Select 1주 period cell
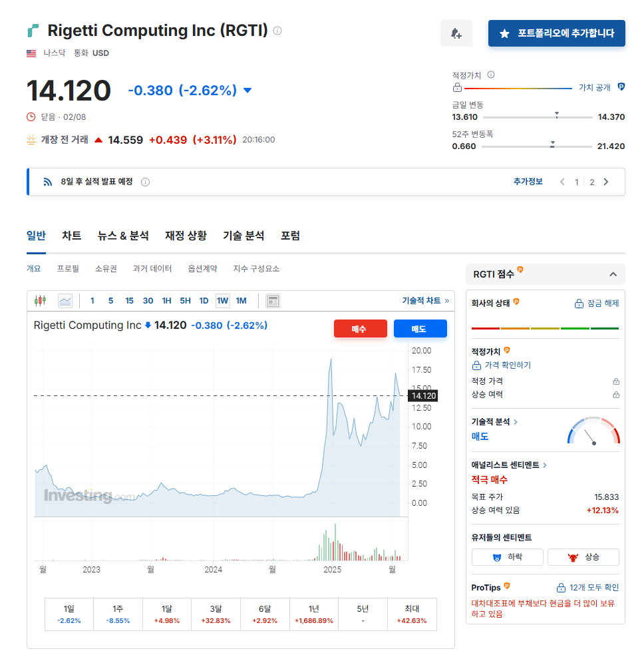 (x=118, y=614)
